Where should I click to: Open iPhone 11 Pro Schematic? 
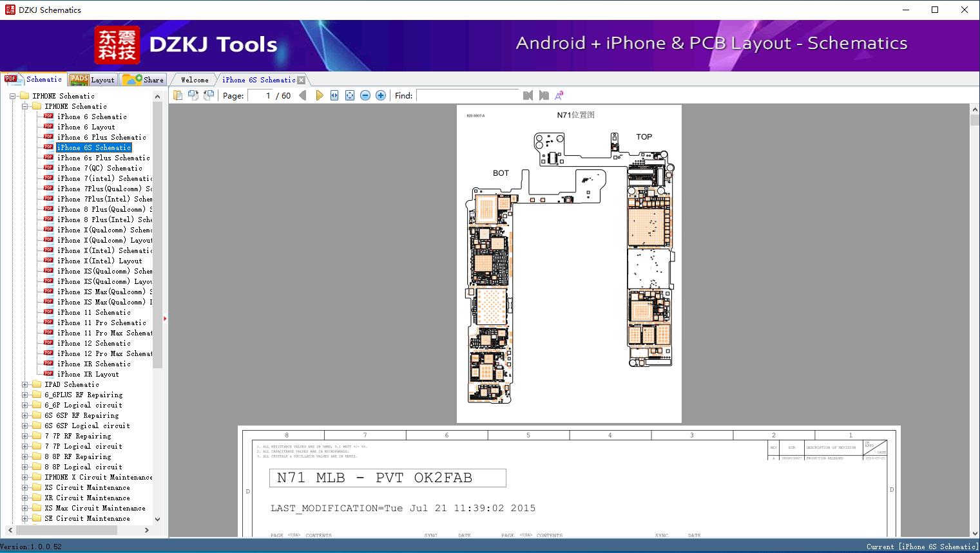[101, 323]
